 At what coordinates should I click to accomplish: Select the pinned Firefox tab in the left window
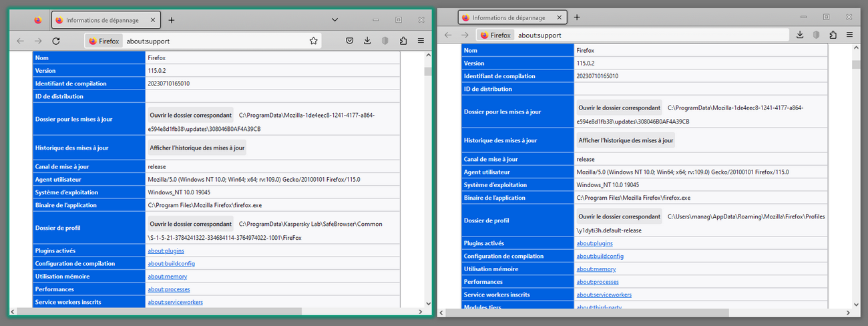(37, 20)
